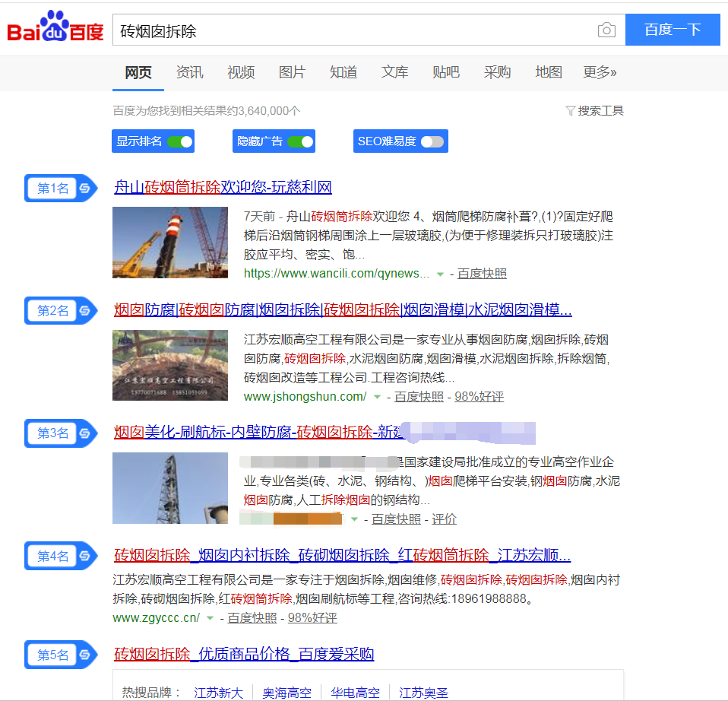Click 98%好评 on jshongshun.com result
Image resolution: width=728 pixels, height=701 pixels.
point(480,397)
